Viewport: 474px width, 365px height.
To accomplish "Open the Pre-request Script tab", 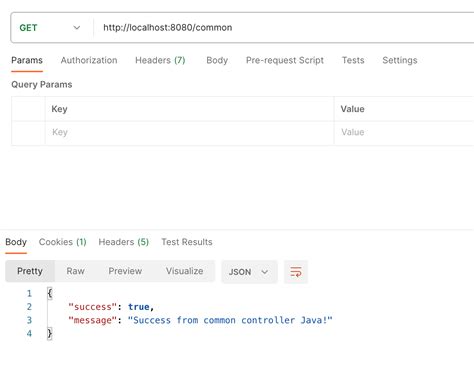I will (x=285, y=60).
